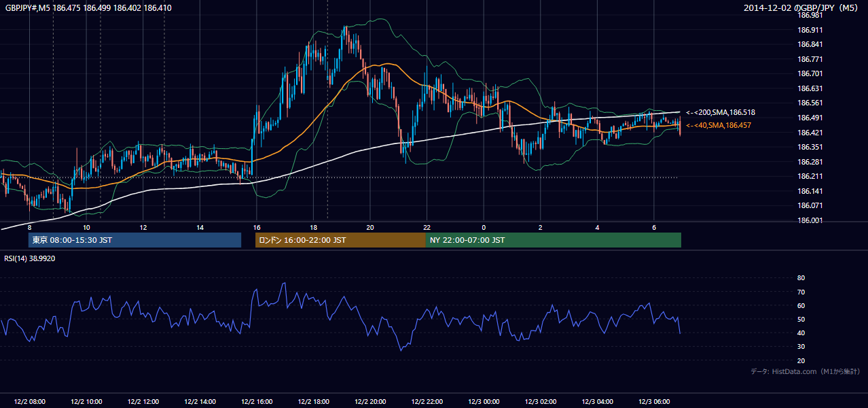Click the Tokyo 08:00-15:30 JST session bar

click(134, 240)
